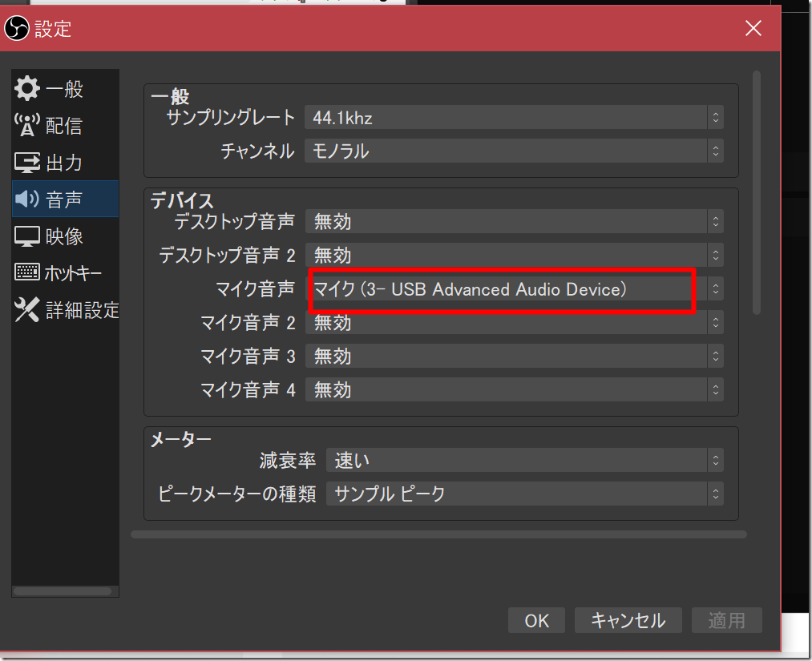Click the arrow spinner on チャンネル
The image size is (812, 661).
pyautogui.click(x=716, y=151)
